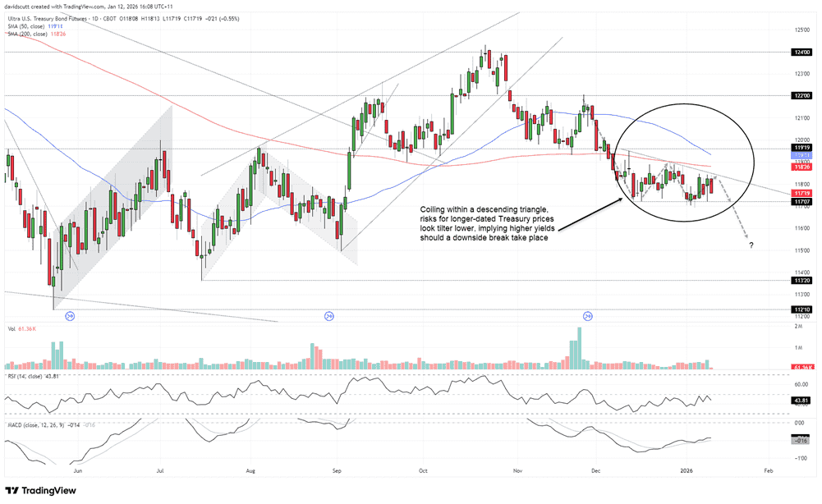The height and width of the screenshot is (504, 822).
Task: Click the black 113'20 price level label
Action: [x=802, y=280]
